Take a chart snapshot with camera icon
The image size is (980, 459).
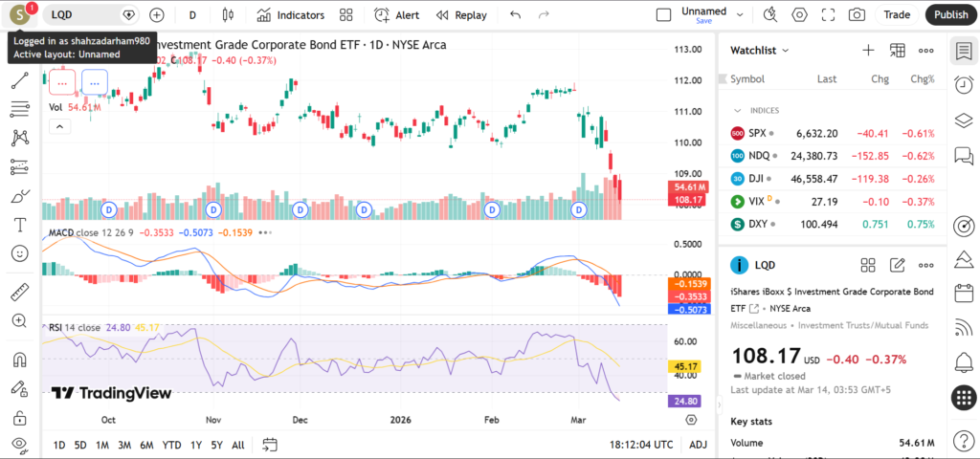click(x=857, y=15)
